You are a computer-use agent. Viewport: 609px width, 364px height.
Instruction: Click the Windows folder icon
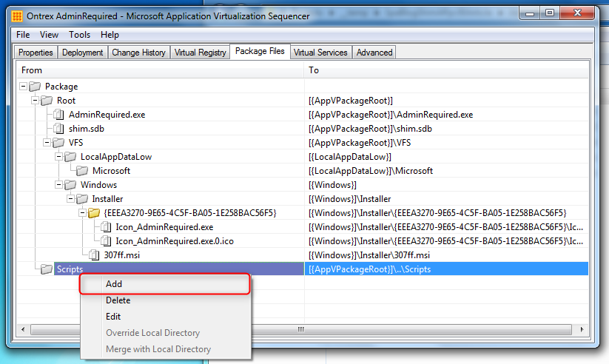pyautogui.click(x=70, y=185)
